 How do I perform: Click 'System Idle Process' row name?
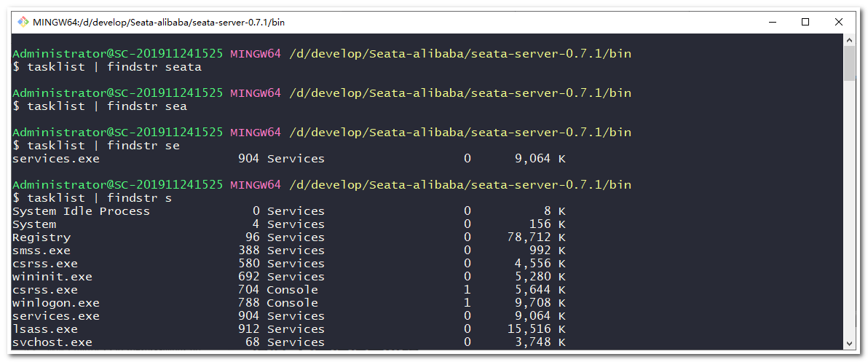(81, 211)
